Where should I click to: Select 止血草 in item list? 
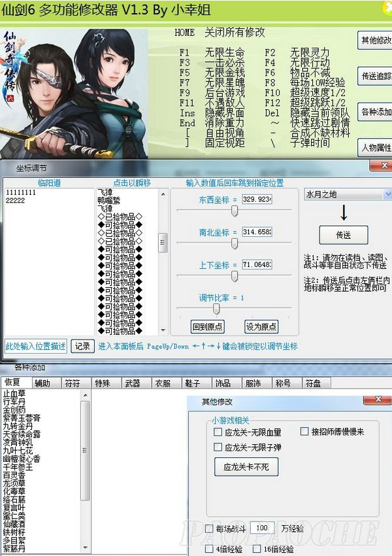tap(14, 394)
